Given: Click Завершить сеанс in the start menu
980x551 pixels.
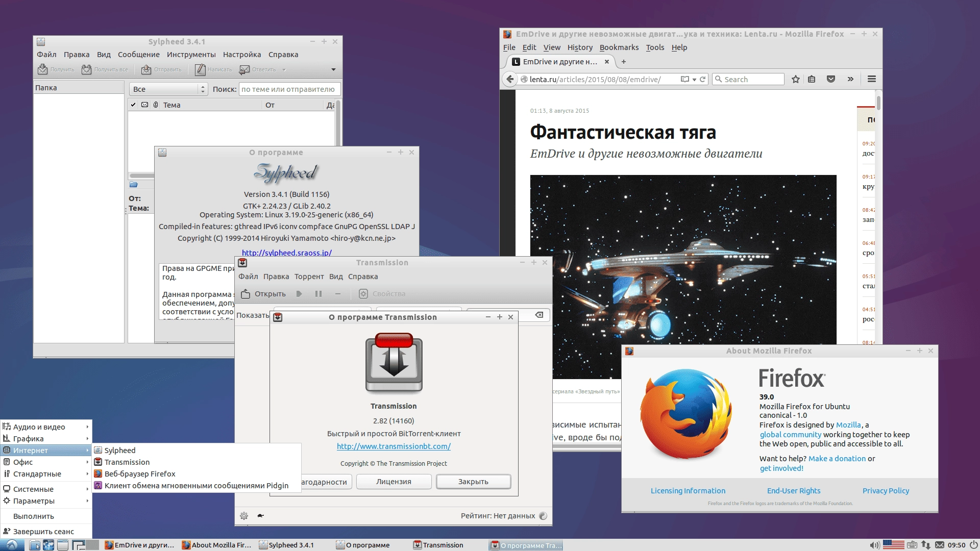Looking at the screenshot, I should coord(46,532).
